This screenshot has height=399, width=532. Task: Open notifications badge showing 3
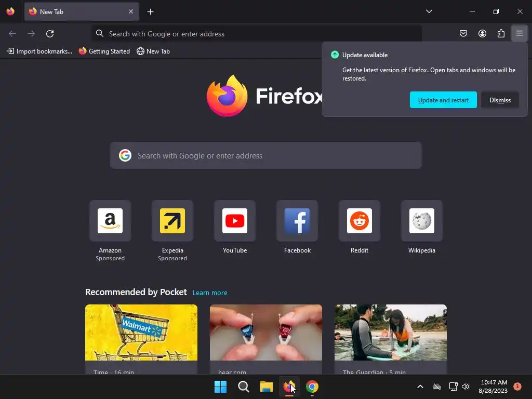tap(517, 387)
